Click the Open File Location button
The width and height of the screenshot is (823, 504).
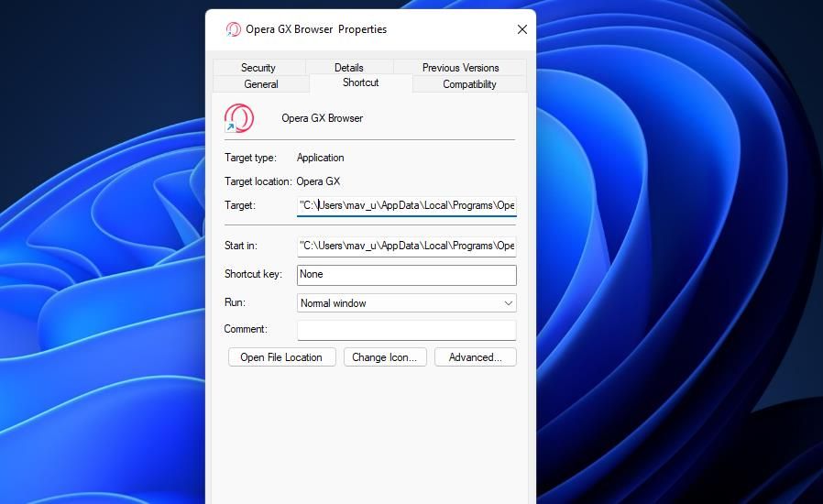[x=282, y=357]
